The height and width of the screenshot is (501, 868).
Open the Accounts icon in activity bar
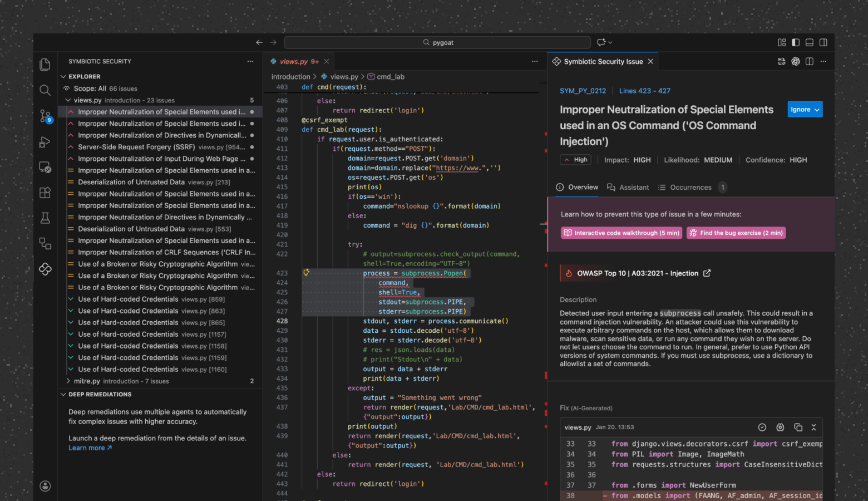[x=45, y=486]
